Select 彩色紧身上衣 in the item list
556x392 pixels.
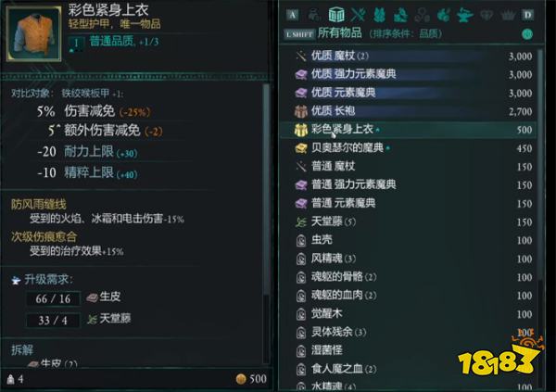[409, 130]
